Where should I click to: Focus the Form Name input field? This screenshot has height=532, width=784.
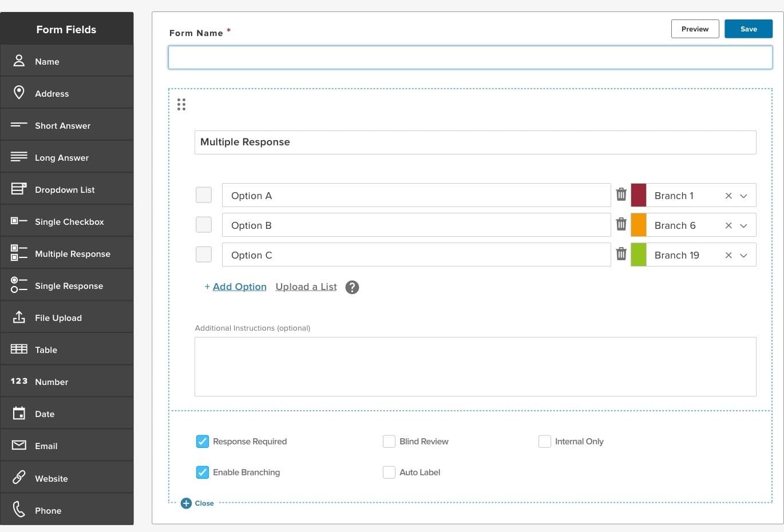tap(470, 58)
